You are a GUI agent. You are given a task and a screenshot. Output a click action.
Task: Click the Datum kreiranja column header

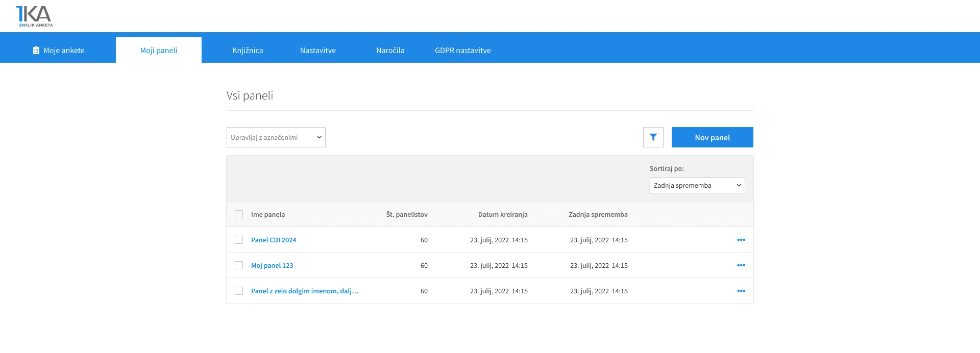503,214
